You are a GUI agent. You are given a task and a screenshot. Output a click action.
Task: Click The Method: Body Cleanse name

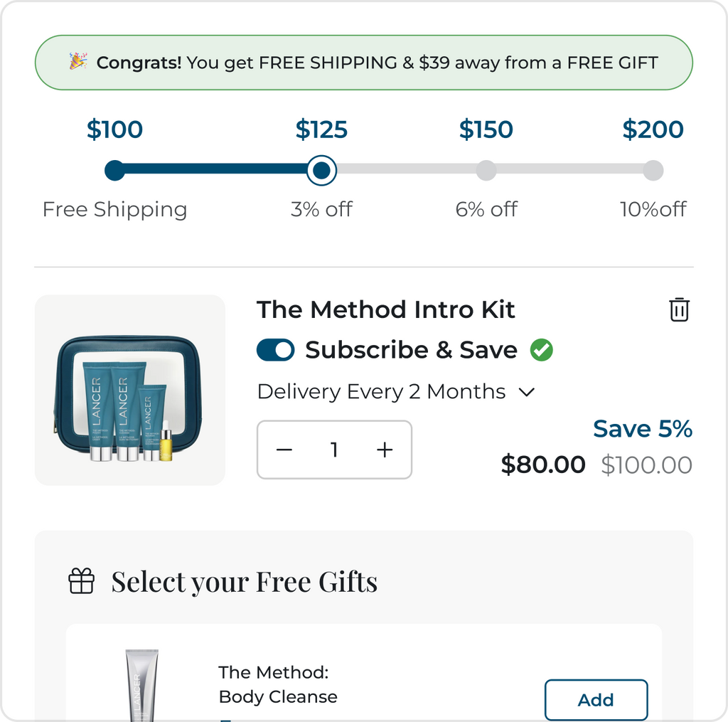tap(278, 684)
